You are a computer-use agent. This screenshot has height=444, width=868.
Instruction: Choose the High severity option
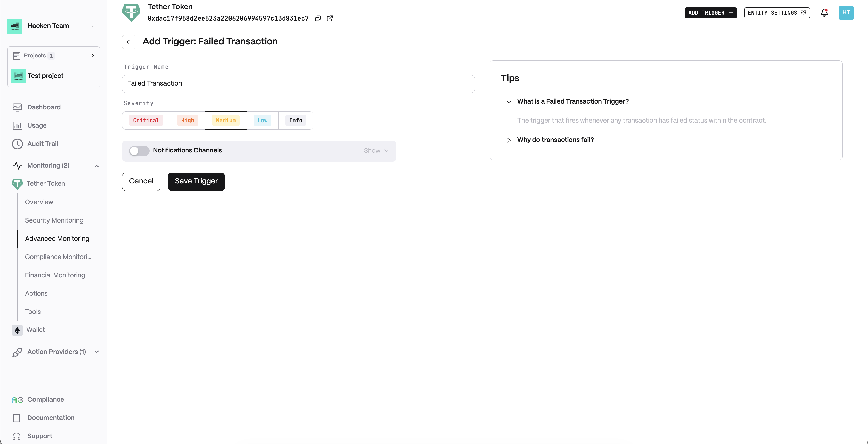point(187,121)
